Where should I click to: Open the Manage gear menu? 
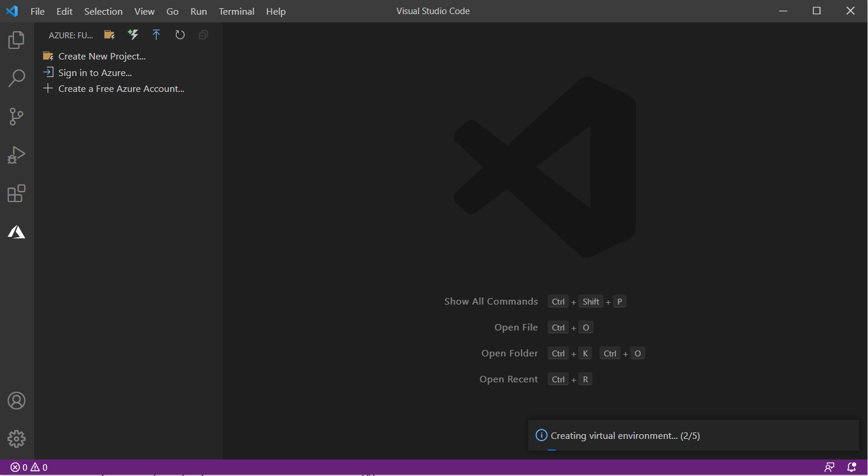[x=16, y=439]
